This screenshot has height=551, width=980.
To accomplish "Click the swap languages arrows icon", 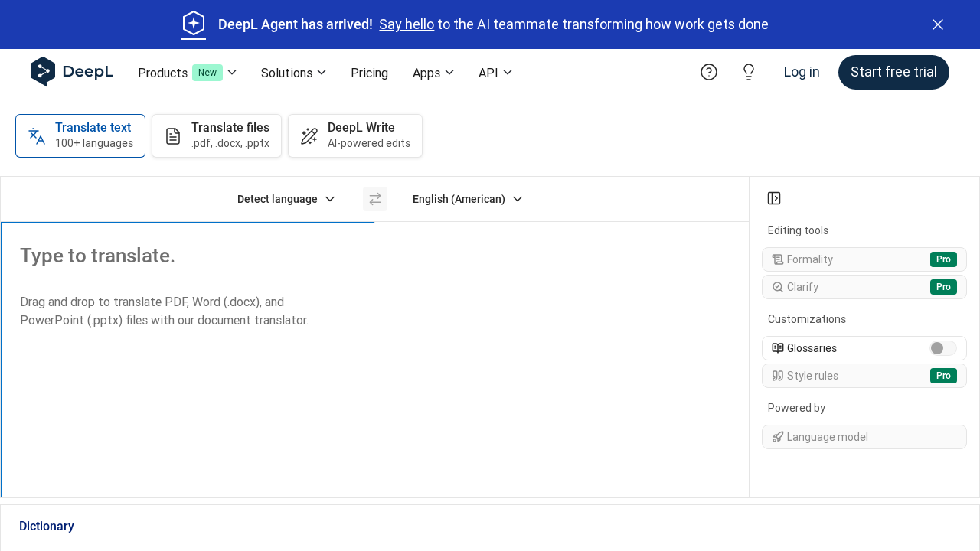I will (x=374, y=199).
